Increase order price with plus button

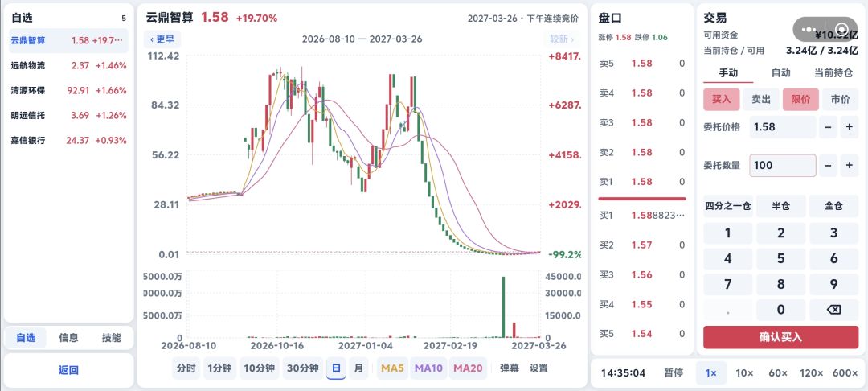850,127
